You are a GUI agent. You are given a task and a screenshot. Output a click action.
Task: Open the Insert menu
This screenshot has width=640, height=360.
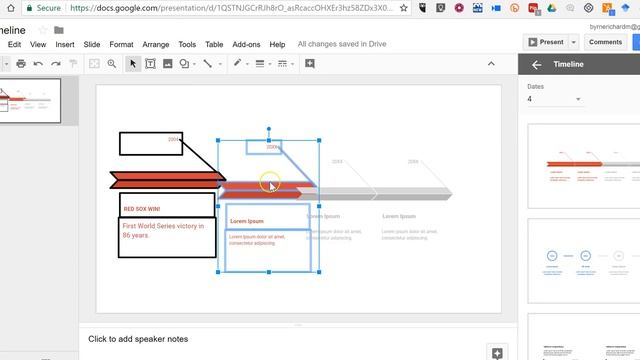pyautogui.click(x=65, y=44)
